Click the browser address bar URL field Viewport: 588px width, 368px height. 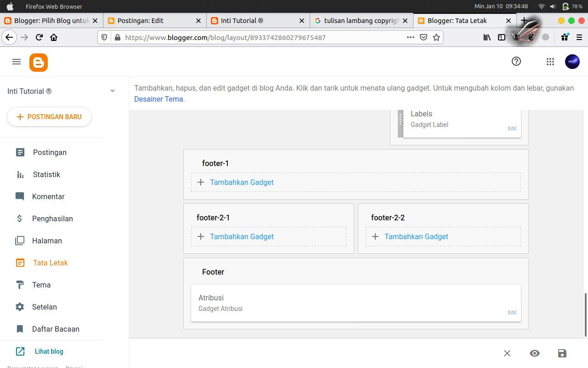pos(253,37)
